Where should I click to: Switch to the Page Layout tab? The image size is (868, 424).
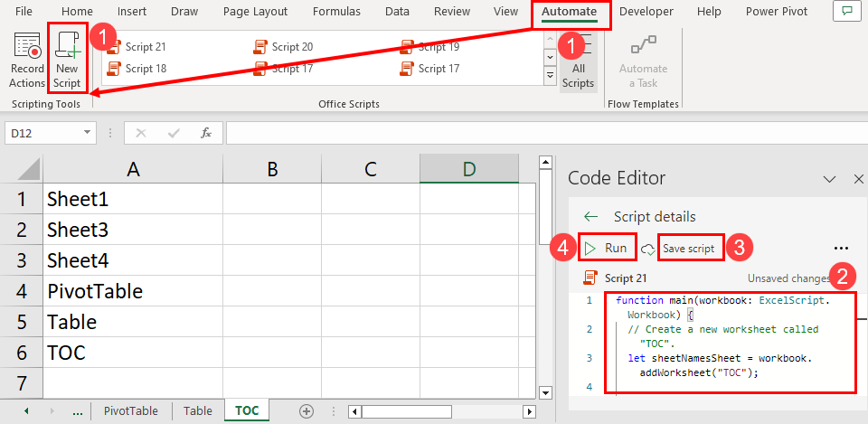click(x=255, y=12)
